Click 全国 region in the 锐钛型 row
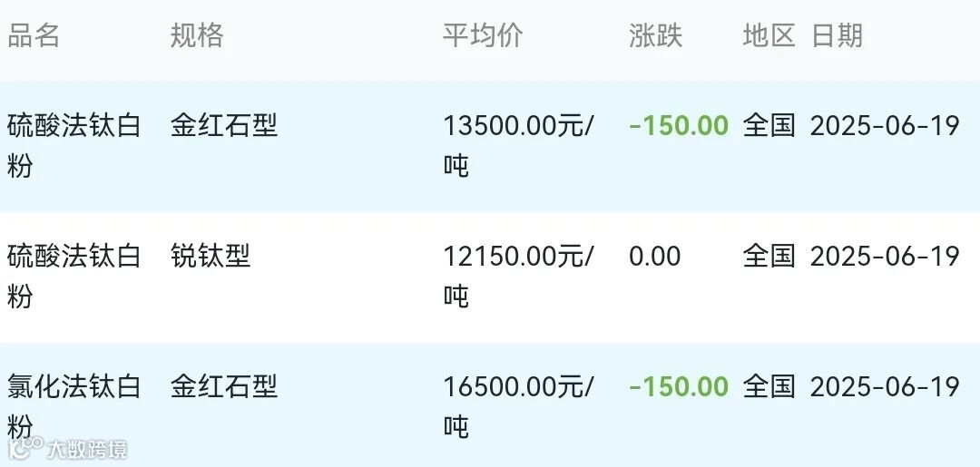 [x=769, y=257]
